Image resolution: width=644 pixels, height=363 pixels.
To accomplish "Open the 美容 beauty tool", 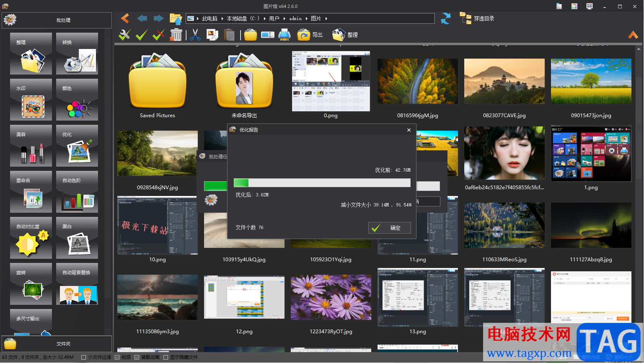I will coord(31,146).
